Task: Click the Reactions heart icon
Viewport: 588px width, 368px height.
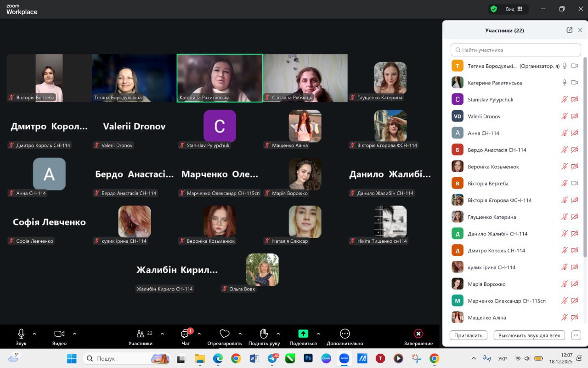Action: point(224,334)
